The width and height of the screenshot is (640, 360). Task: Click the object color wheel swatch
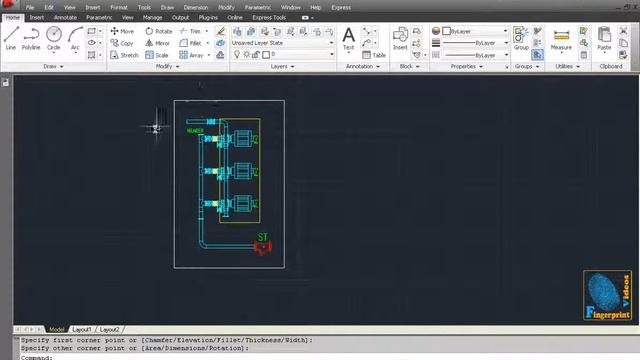436,31
